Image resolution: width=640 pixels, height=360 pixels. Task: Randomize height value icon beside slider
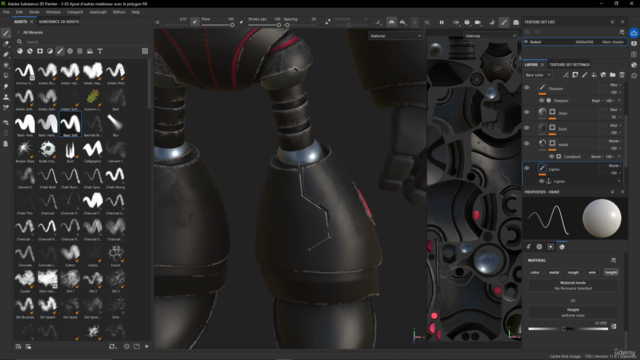click(613, 327)
